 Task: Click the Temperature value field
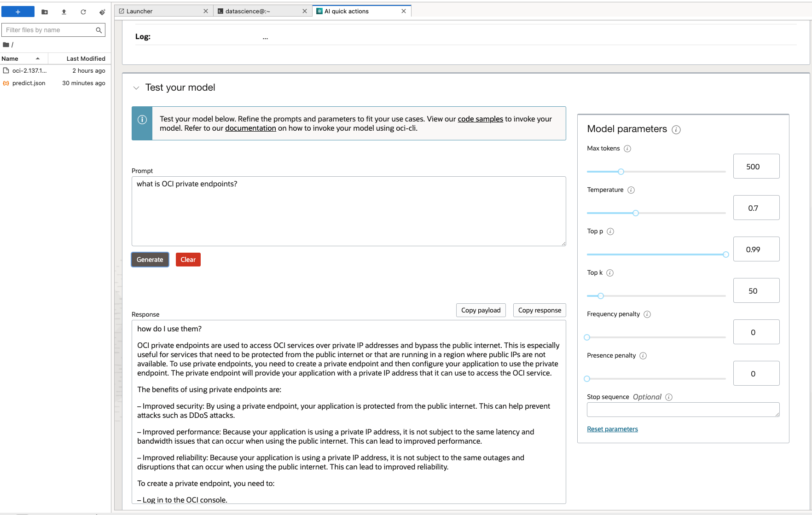pyautogui.click(x=756, y=208)
